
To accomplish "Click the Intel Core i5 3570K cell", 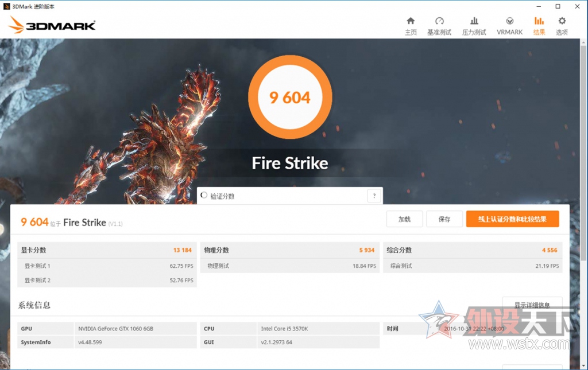I will click(x=318, y=329).
